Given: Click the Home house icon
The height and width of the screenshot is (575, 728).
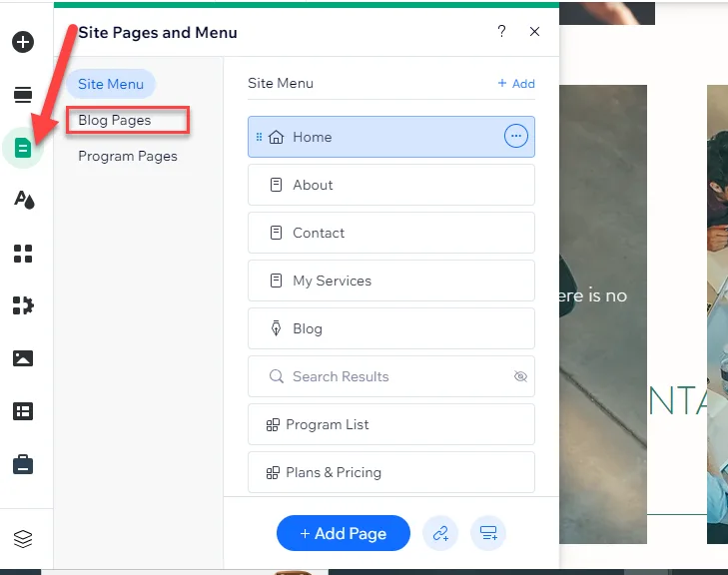Looking at the screenshot, I should [276, 137].
